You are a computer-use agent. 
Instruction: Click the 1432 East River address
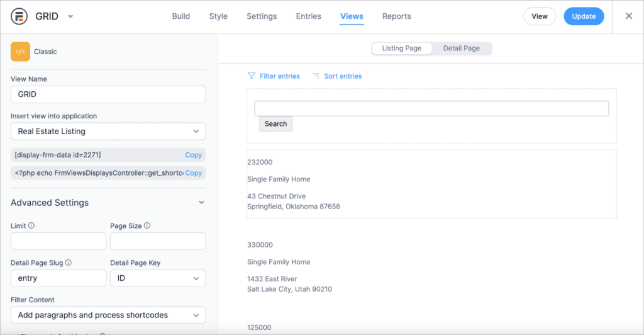(x=272, y=279)
